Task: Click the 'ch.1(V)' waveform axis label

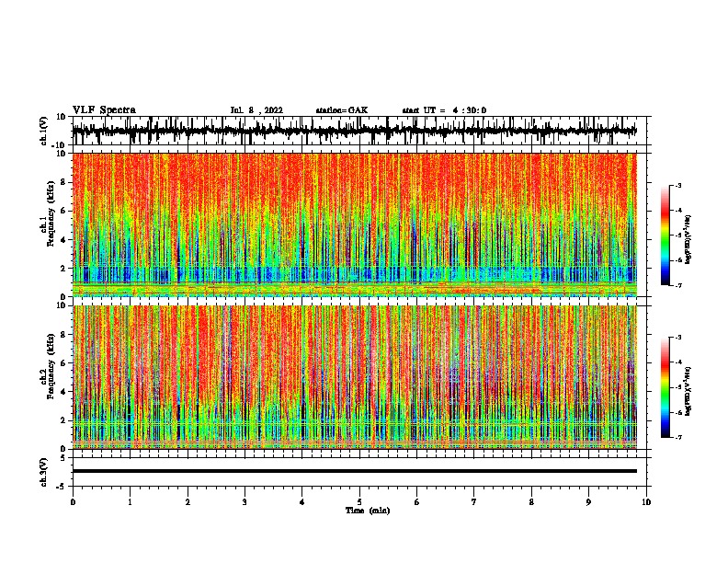Action: 44,131
